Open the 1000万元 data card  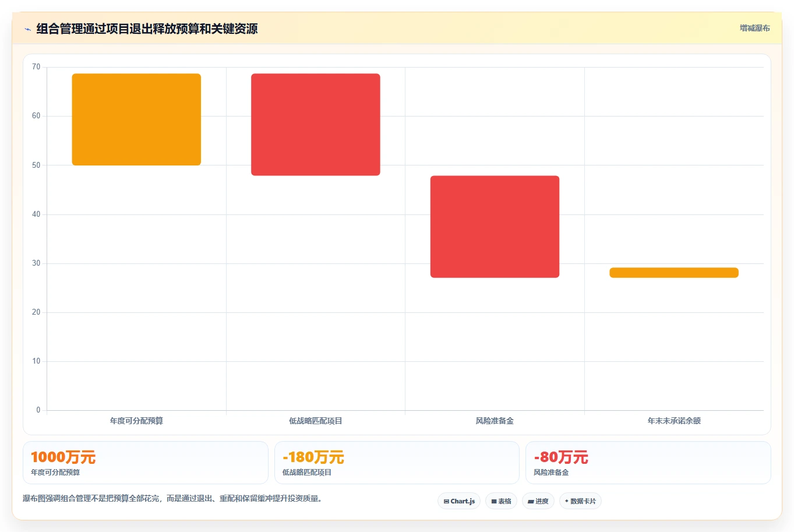coord(146,463)
